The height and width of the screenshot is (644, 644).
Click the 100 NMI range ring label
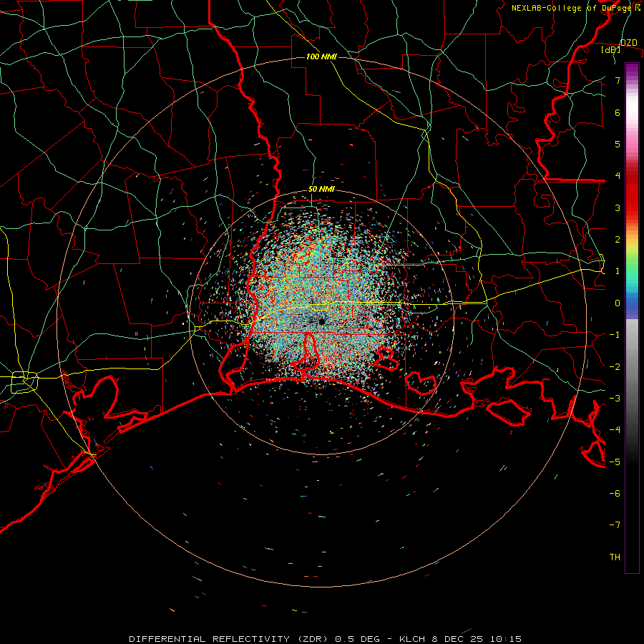pos(321,57)
